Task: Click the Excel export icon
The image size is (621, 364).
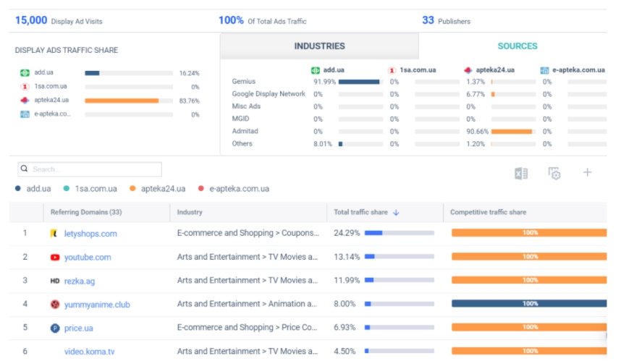Action: click(x=520, y=173)
